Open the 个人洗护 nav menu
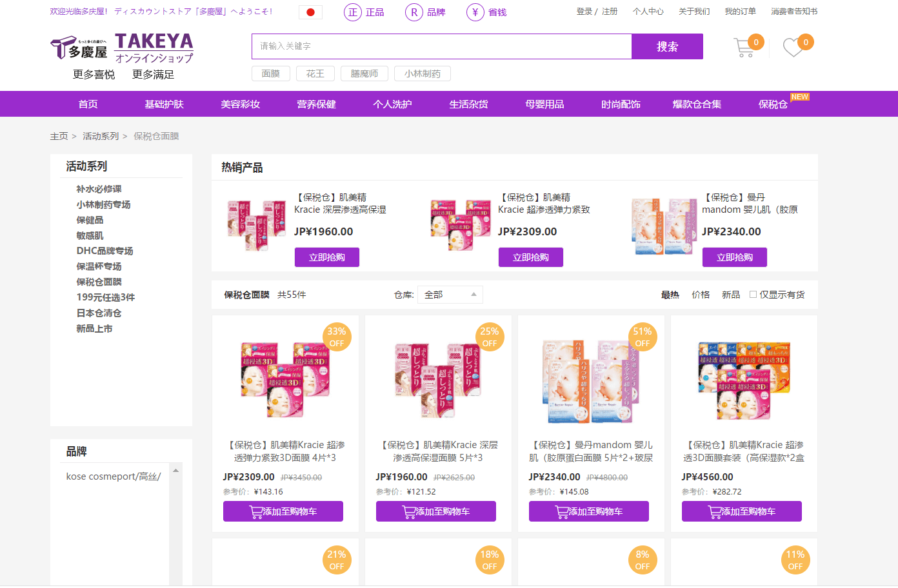The width and height of the screenshot is (898, 588). coord(393,104)
